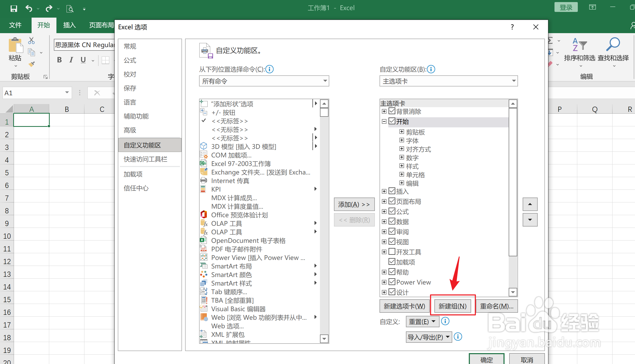
Task: Click the move up arrow button
Action: coord(530,204)
